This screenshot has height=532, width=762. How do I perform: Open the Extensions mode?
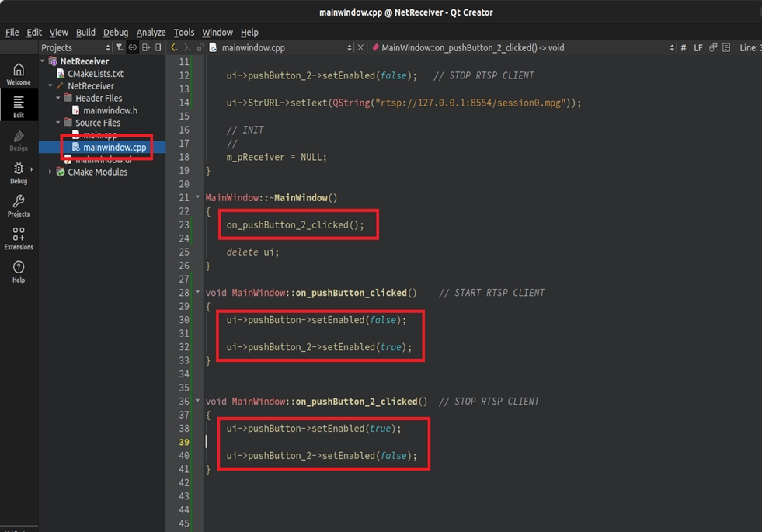coord(19,238)
